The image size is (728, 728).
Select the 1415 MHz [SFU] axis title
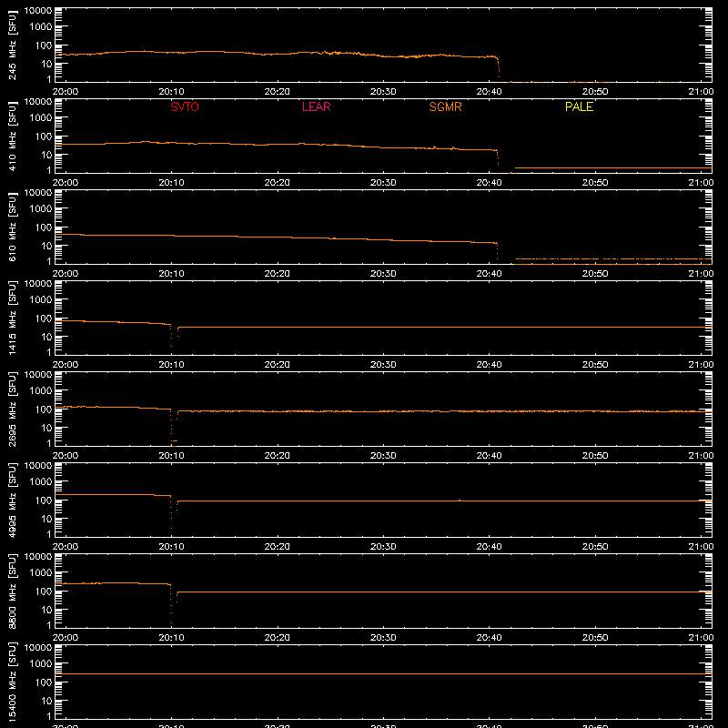(13, 318)
